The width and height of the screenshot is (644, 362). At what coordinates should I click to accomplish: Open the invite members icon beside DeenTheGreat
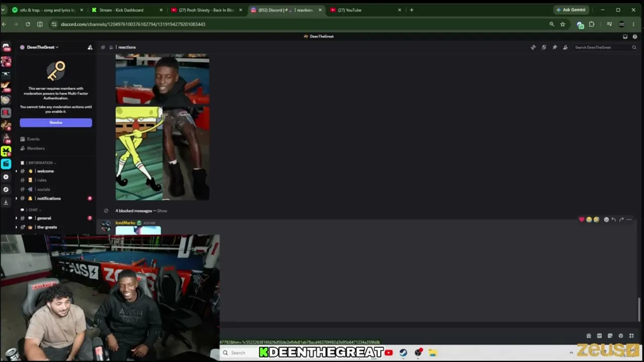(x=90, y=47)
